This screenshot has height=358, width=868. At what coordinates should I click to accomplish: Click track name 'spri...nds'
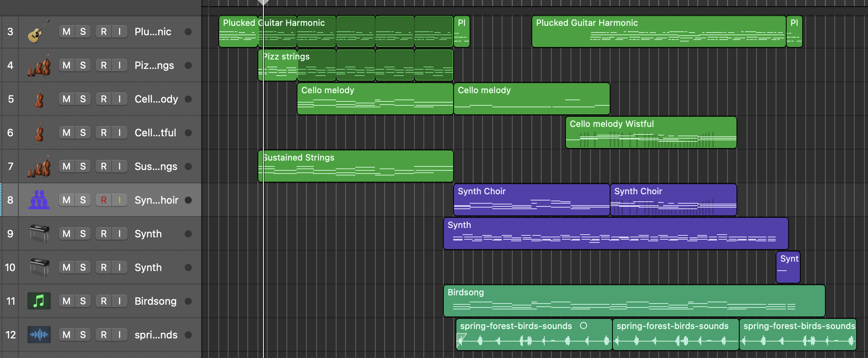click(156, 335)
